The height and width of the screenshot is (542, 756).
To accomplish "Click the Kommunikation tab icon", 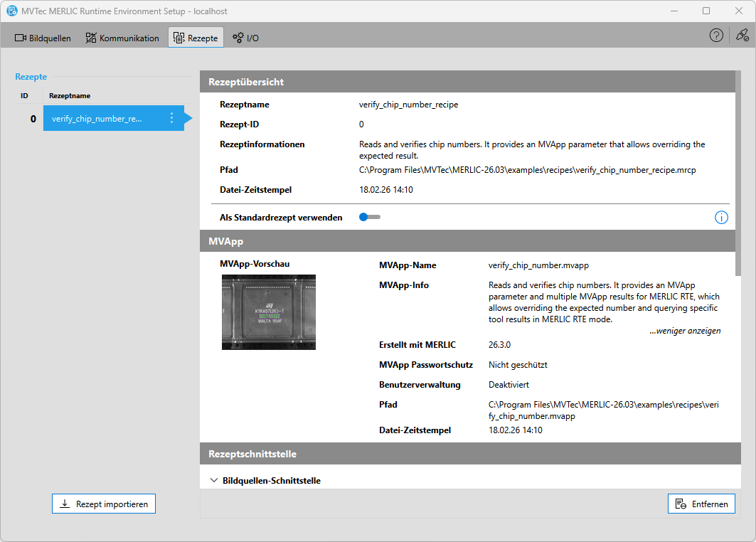I will (91, 38).
